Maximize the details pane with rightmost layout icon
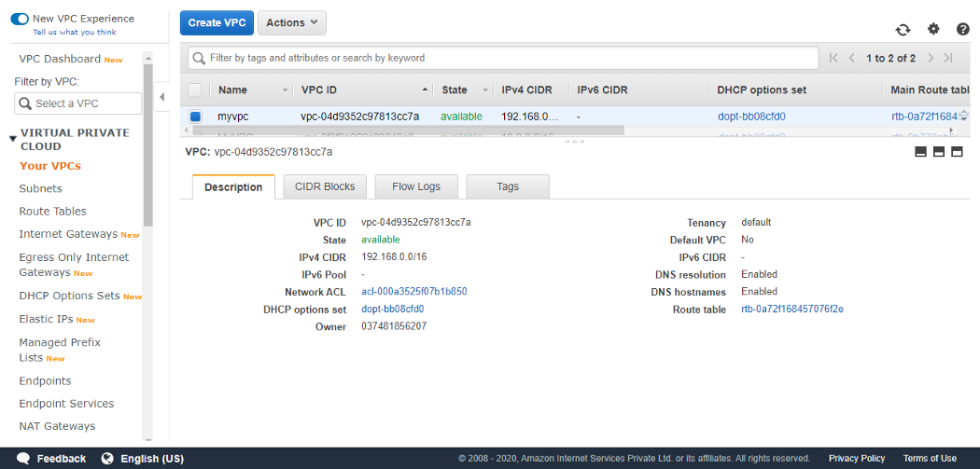The image size is (980, 469). (x=957, y=151)
